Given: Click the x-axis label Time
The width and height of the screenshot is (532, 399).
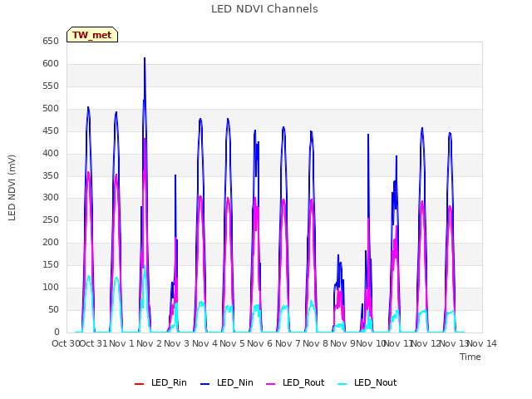Looking at the screenshot, I should [x=470, y=357].
